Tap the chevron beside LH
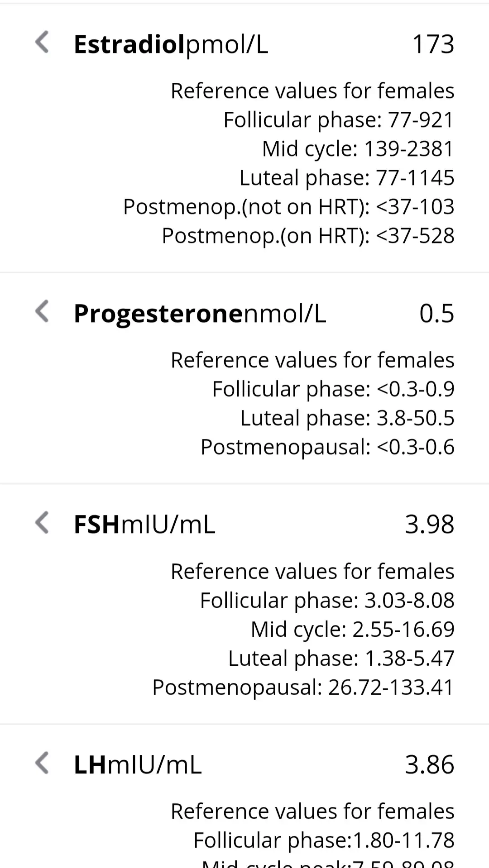The width and height of the screenshot is (489, 868). click(x=42, y=763)
